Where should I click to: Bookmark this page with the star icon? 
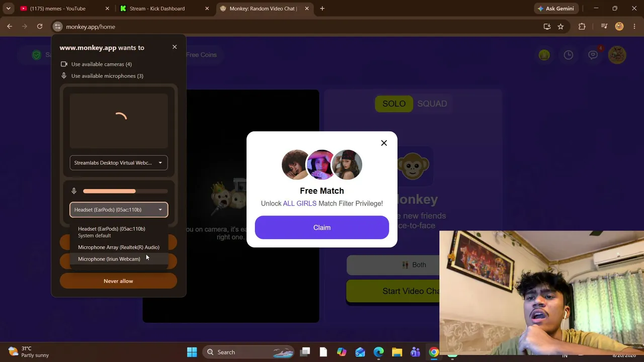(x=560, y=27)
